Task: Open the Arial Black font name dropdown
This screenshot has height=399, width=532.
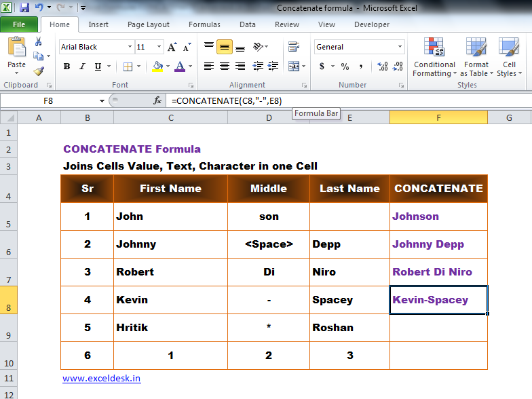Action: 130,47
